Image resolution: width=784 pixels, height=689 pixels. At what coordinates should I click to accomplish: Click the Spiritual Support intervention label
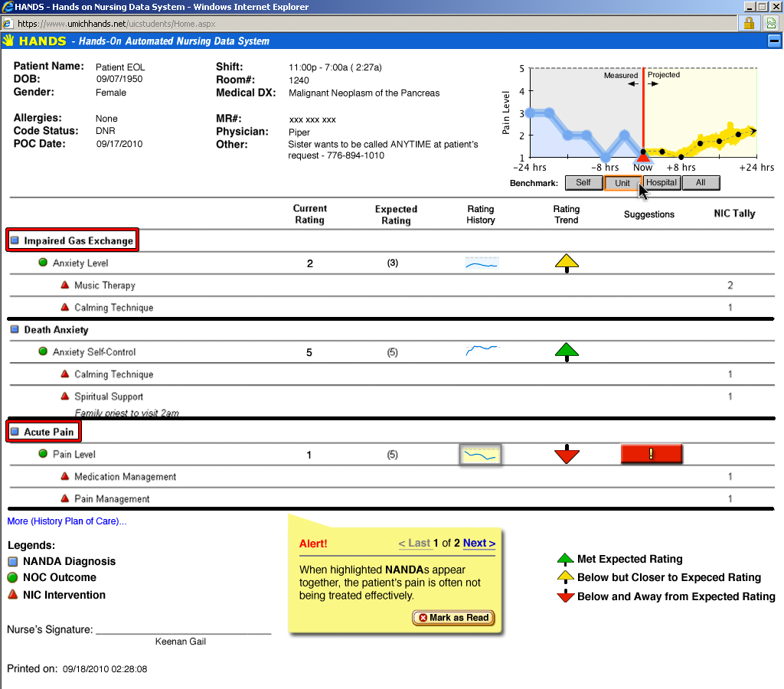(x=109, y=397)
